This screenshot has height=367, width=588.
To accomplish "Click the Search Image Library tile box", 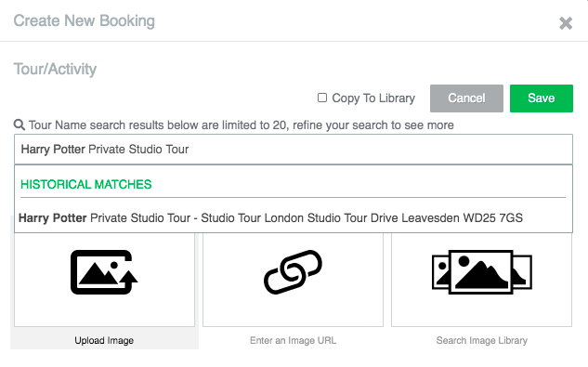I will (x=482, y=280).
